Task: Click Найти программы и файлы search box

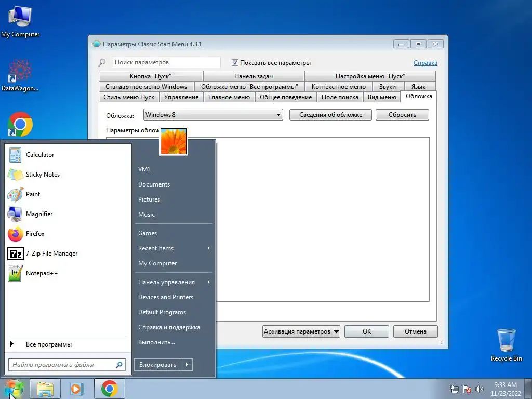Action: (x=67, y=365)
